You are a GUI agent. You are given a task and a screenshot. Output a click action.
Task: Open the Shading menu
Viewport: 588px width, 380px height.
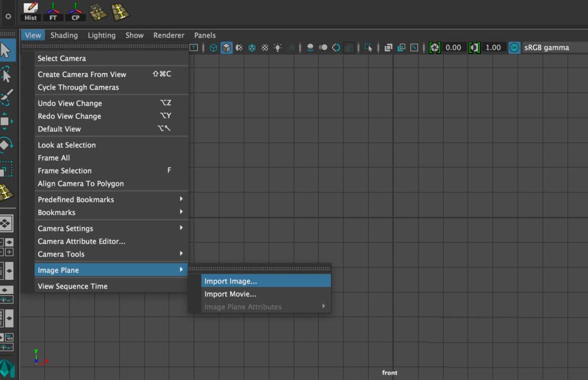point(64,35)
